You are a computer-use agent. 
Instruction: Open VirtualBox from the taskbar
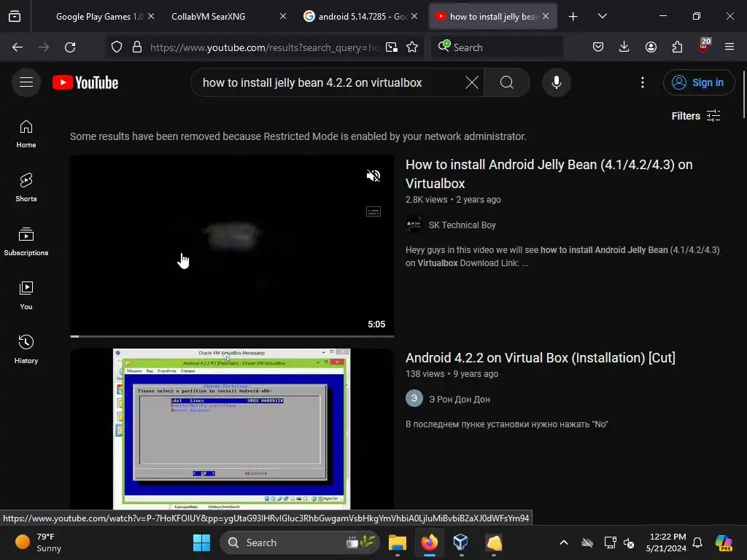pyautogui.click(x=461, y=542)
